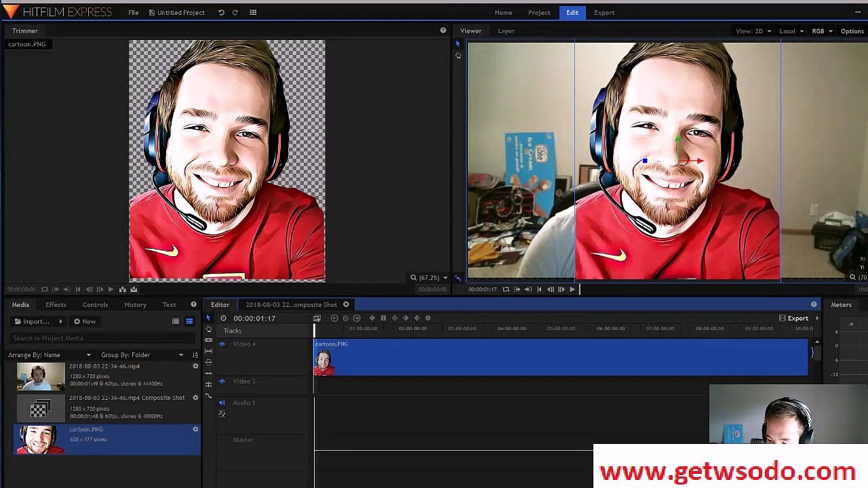Toggle viewer loop playback
Screen dimensions: 868x488
(505, 289)
